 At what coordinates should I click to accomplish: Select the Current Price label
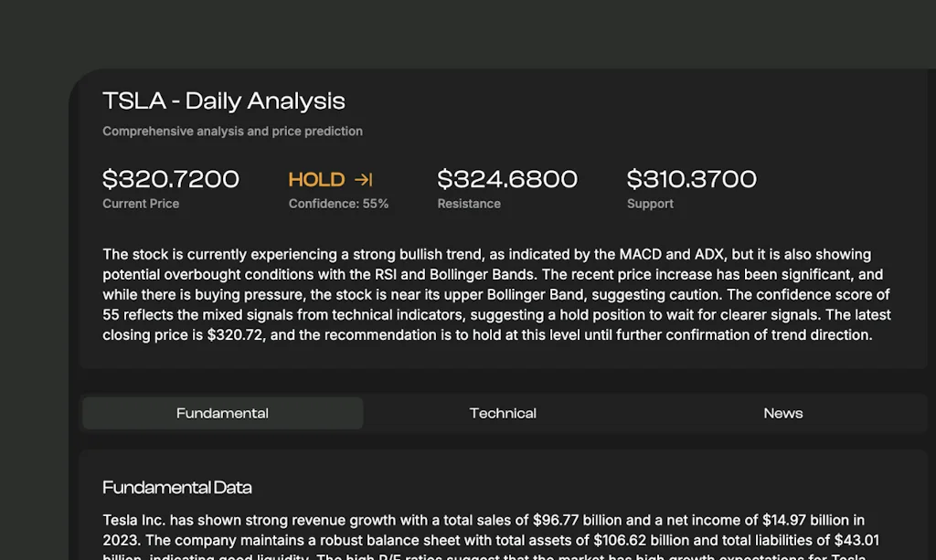pyautogui.click(x=141, y=204)
